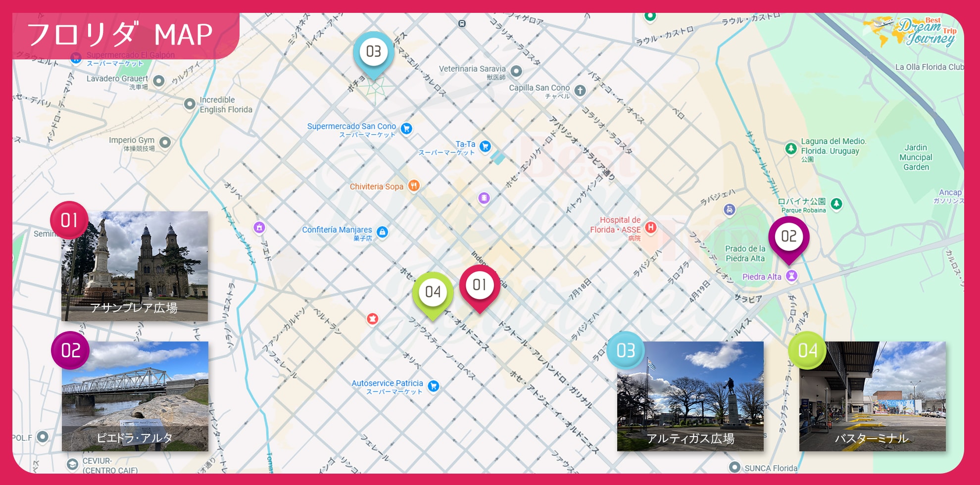Click the "Parque Robaina" label
The height and width of the screenshot is (485, 980).
coord(804,210)
